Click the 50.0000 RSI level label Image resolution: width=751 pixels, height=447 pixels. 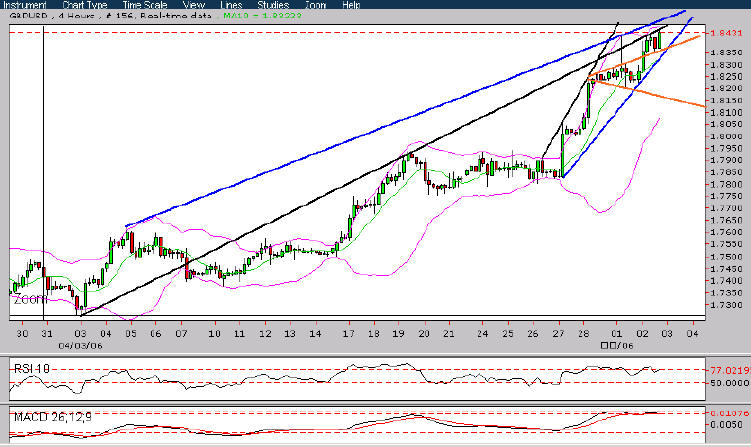[729, 383]
